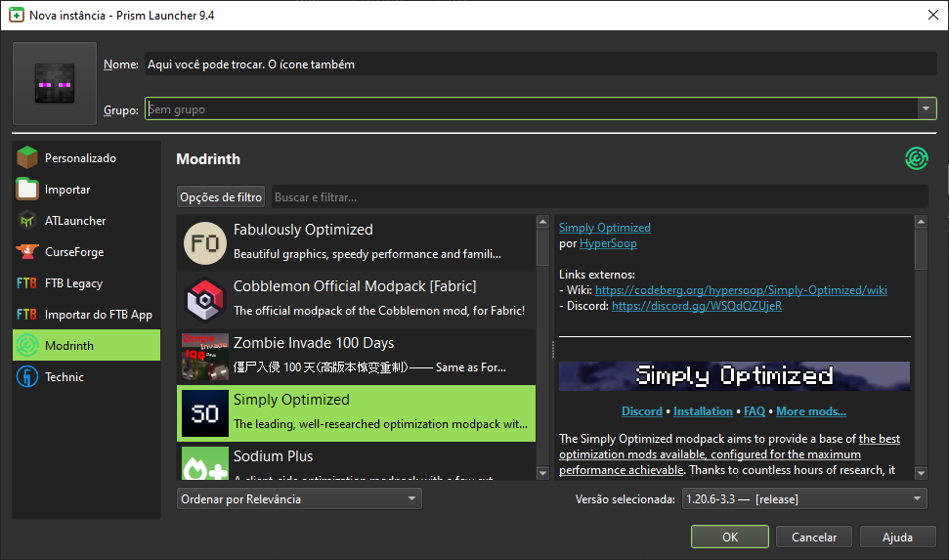Click the Zombie Invade 100 Days thumbnail

point(205,357)
